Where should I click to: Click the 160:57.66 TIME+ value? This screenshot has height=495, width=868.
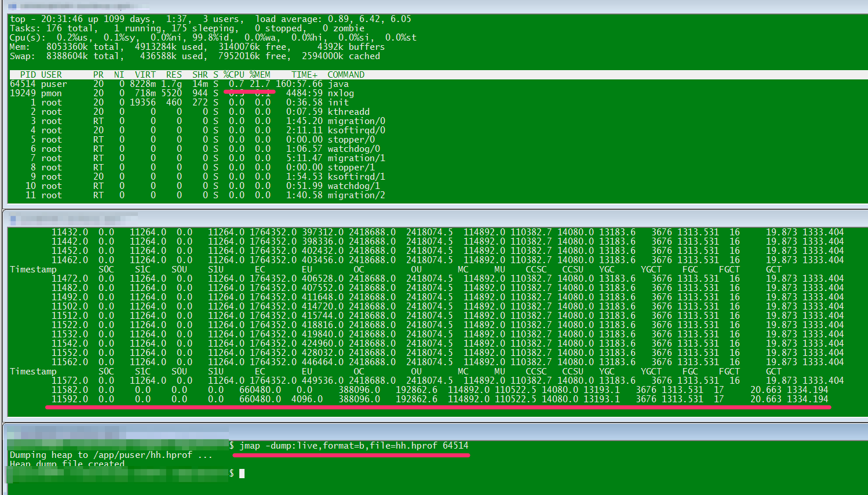pyautogui.click(x=299, y=84)
